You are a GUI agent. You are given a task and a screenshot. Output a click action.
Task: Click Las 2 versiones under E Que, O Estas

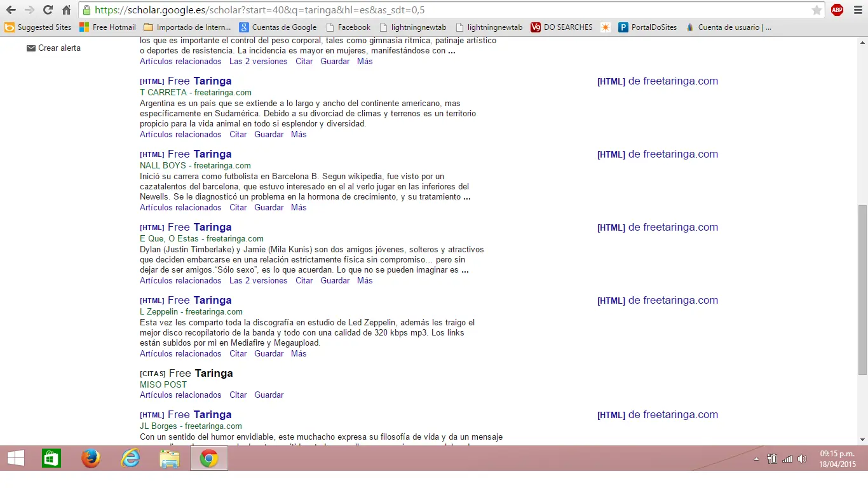click(x=258, y=280)
